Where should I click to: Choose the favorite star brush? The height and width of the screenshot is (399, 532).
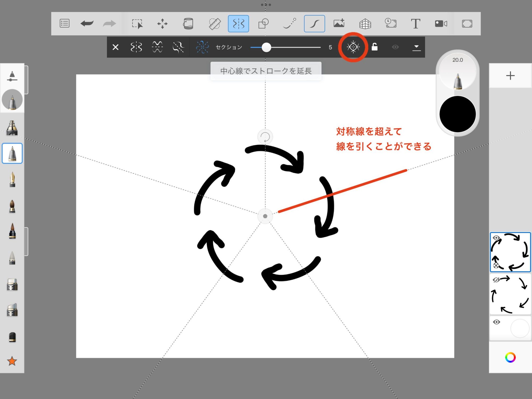tap(12, 361)
